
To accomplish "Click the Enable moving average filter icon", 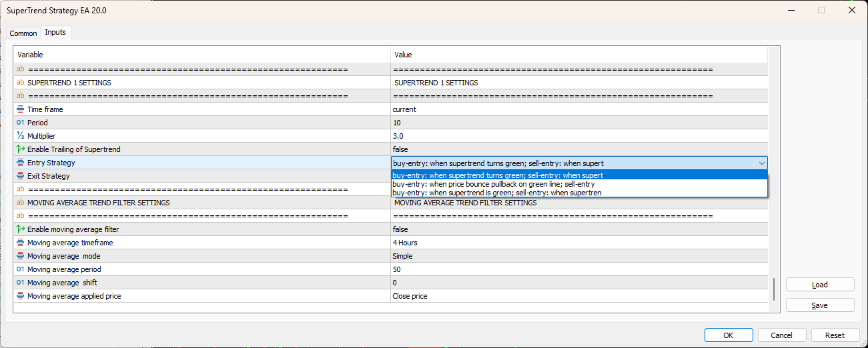I will 20,229.
